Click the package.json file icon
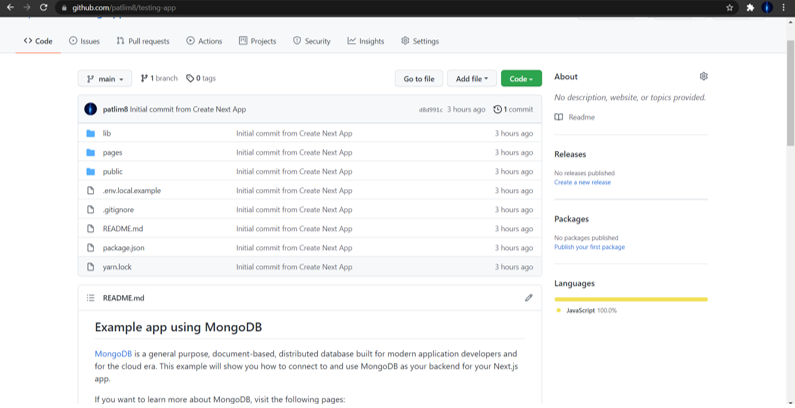 coord(91,248)
